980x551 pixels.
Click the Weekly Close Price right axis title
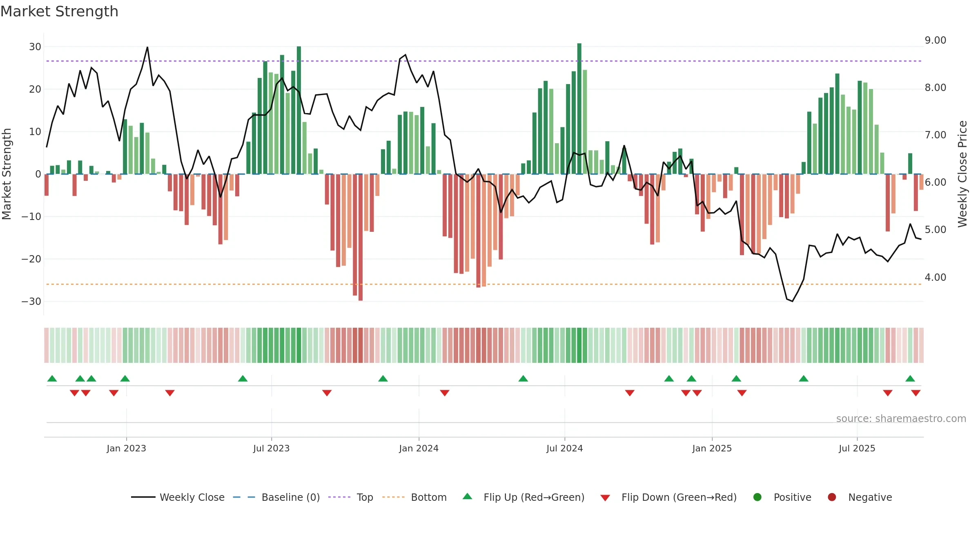click(962, 174)
